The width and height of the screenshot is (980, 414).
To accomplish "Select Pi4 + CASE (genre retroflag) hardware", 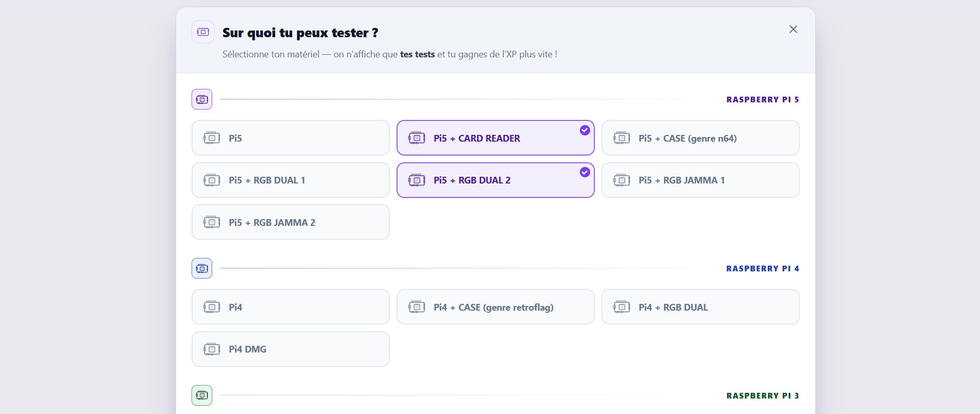I will point(495,307).
